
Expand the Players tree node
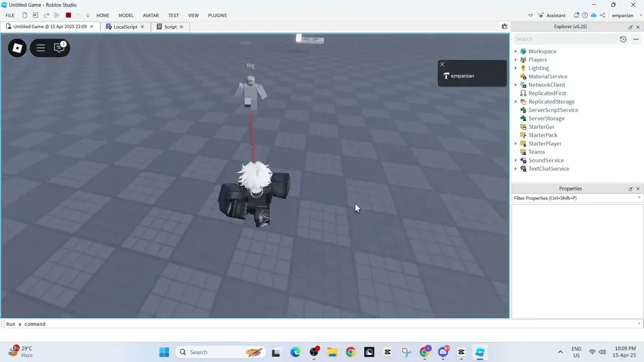click(x=516, y=60)
